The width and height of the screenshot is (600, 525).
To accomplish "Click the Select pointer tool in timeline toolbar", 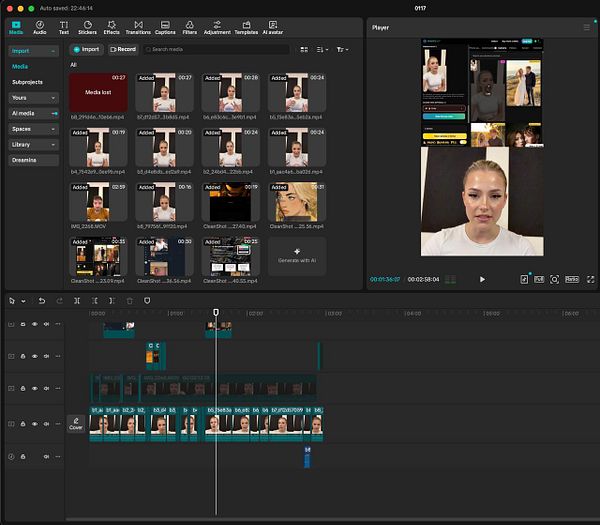I will click(11, 301).
